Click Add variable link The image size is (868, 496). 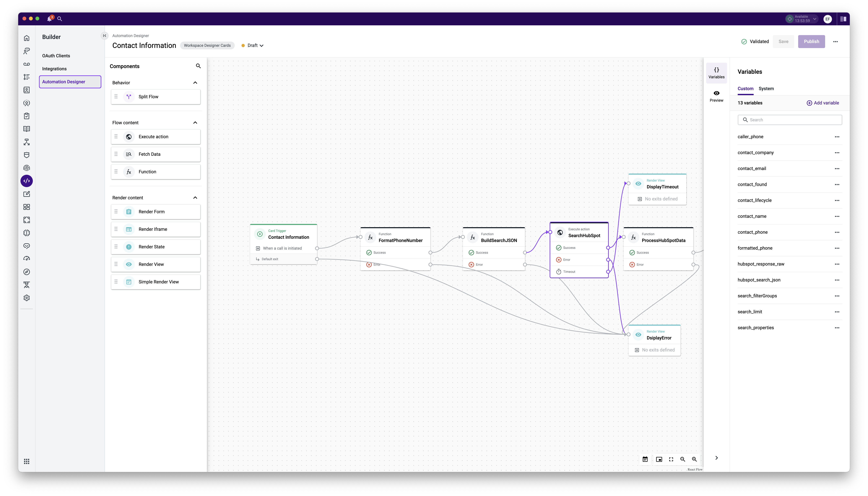pos(823,103)
